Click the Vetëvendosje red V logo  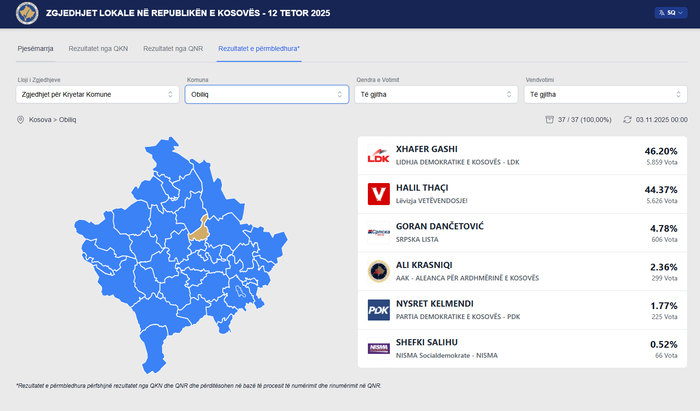pos(379,194)
